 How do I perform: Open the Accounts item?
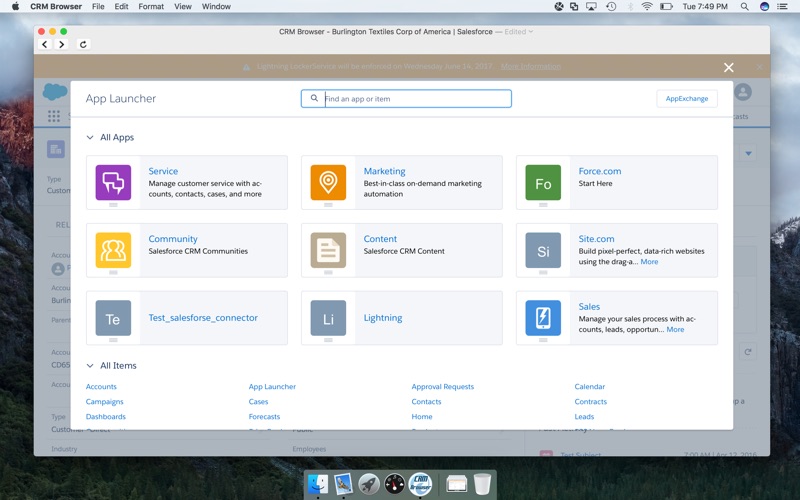[101, 386]
